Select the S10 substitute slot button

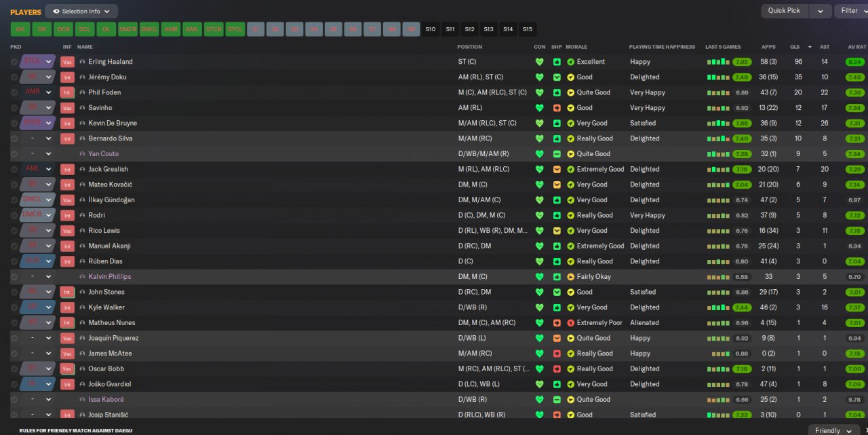coord(431,29)
